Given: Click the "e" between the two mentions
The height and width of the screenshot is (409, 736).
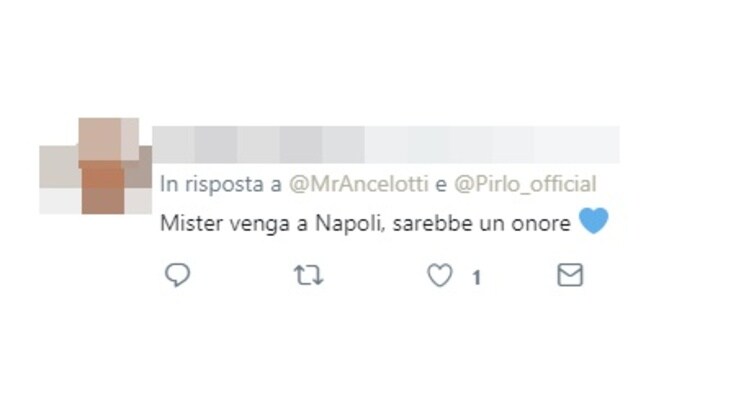Looking at the screenshot, I should 441,185.
